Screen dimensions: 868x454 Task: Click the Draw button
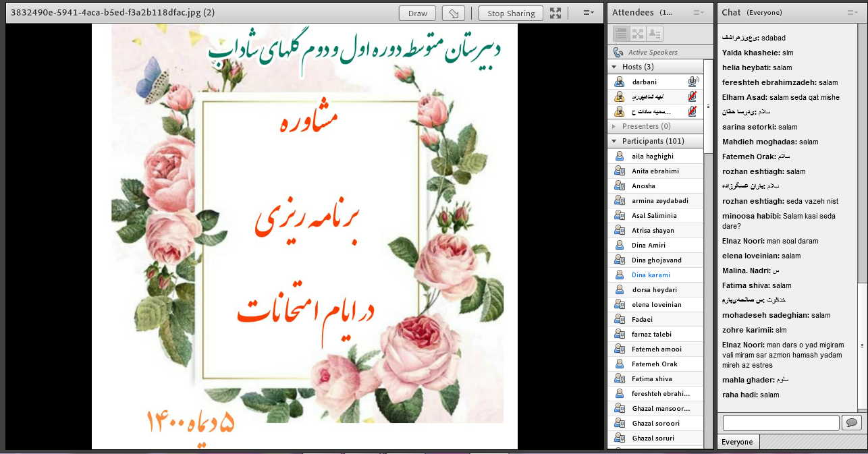[417, 13]
